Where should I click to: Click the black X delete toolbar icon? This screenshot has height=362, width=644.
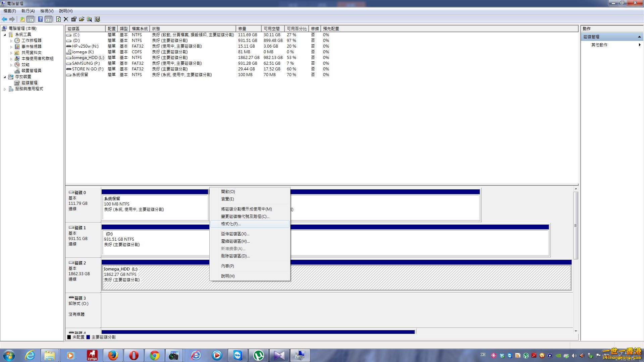coord(66,19)
